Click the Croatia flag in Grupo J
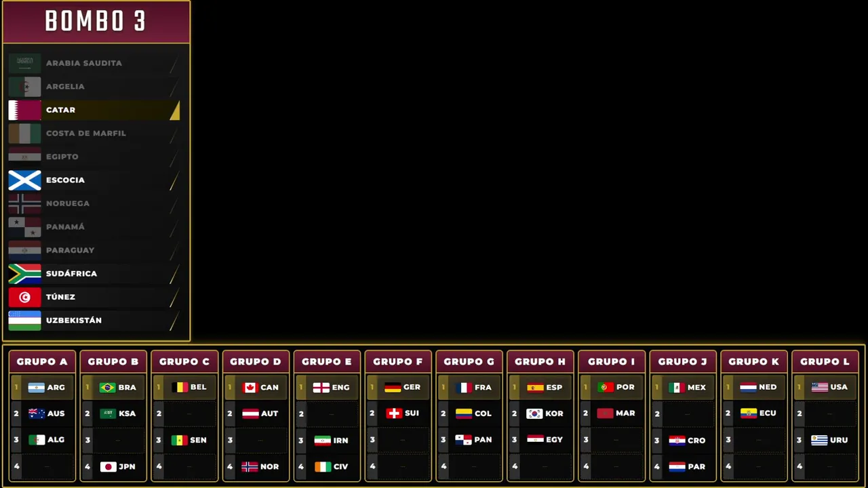868x488 pixels. tap(677, 441)
